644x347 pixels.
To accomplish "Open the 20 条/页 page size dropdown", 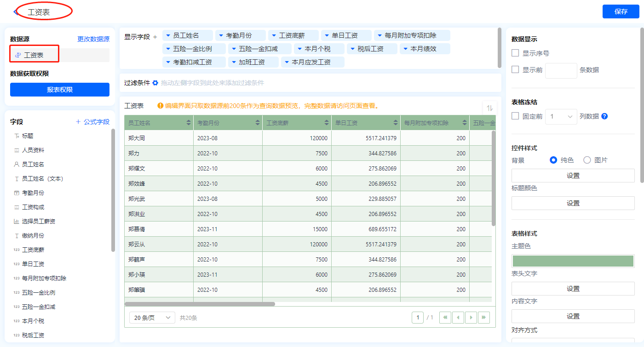I will [152, 318].
